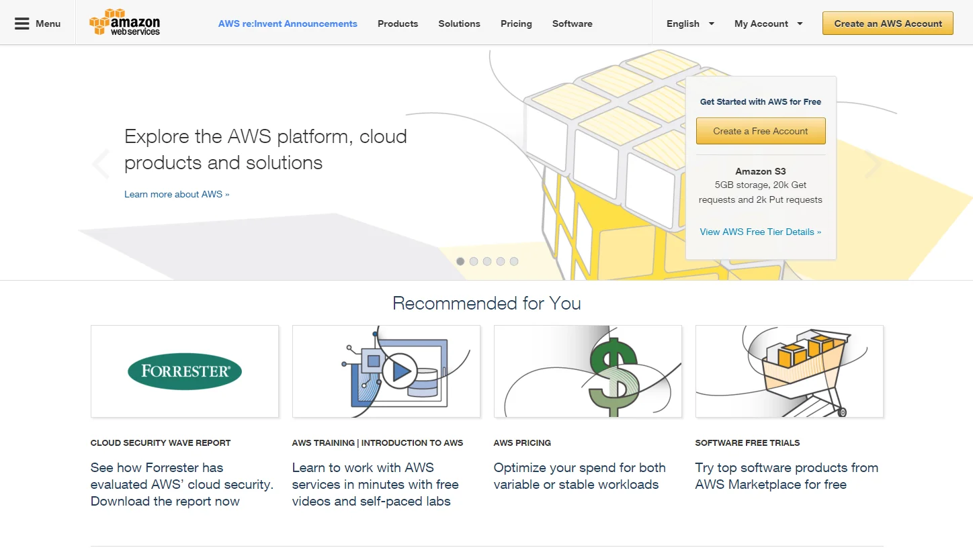973x560 pixels.
Task: Open the hamburger Menu
Action: pyautogui.click(x=37, y=22)
